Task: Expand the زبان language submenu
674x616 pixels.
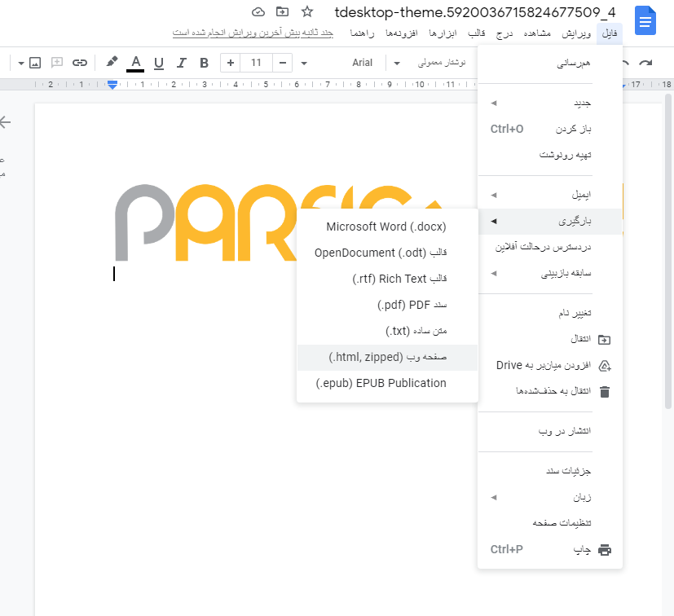Action: click(550, 497)
